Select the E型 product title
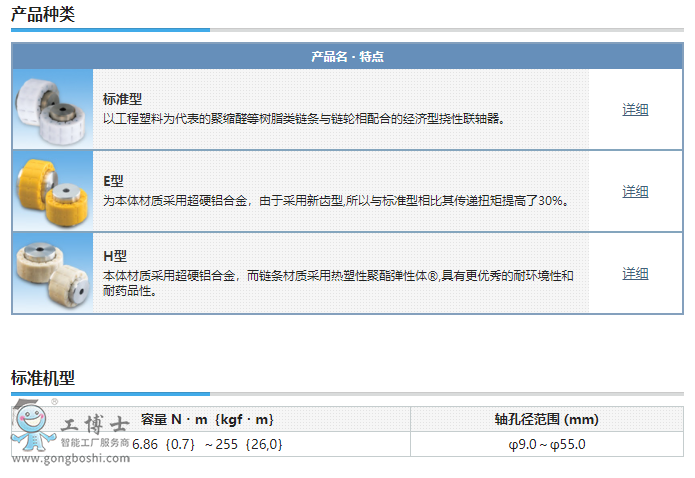 click(x=113, y=181)
